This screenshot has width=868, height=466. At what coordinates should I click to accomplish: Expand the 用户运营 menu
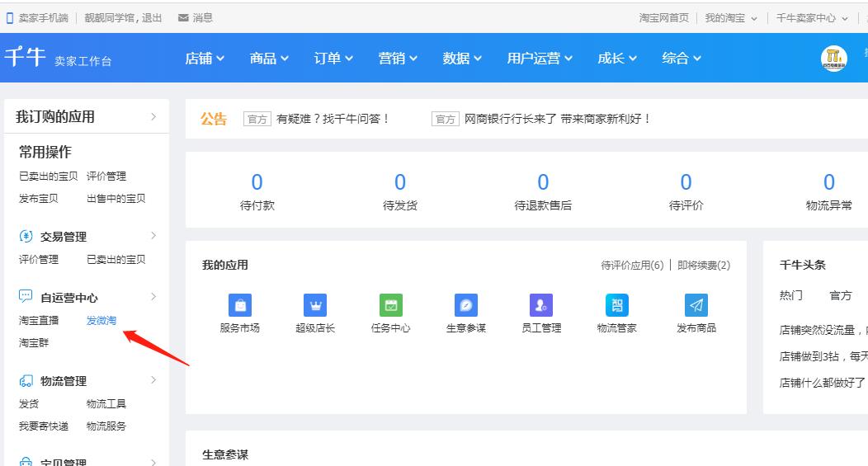coord(540,58)
